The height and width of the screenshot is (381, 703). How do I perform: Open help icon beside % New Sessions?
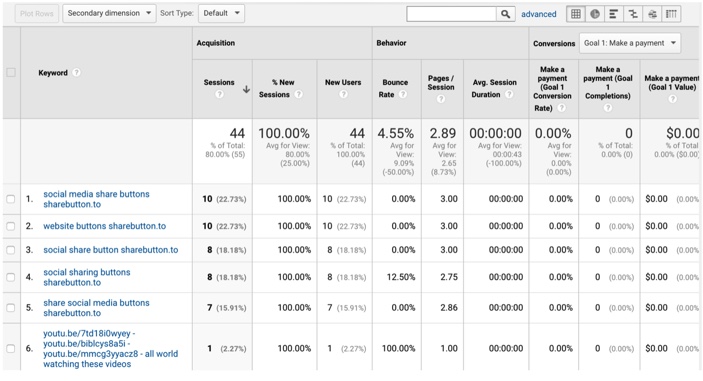[299, 94]
